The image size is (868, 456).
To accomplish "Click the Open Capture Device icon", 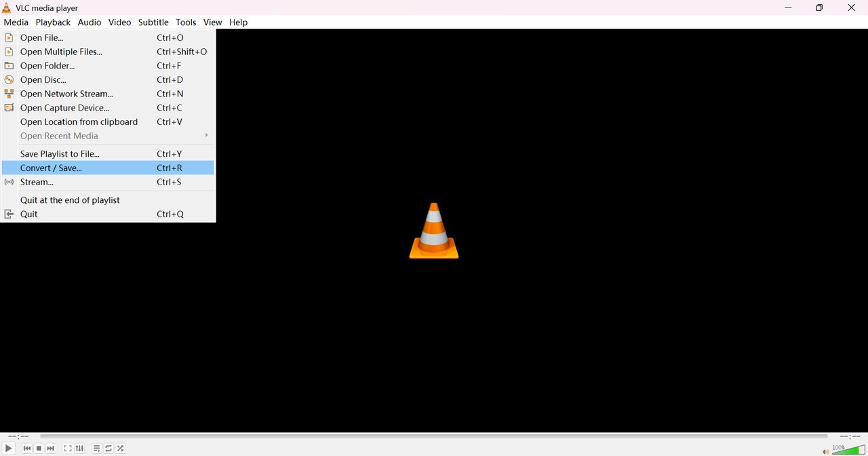I will point(9,107).
